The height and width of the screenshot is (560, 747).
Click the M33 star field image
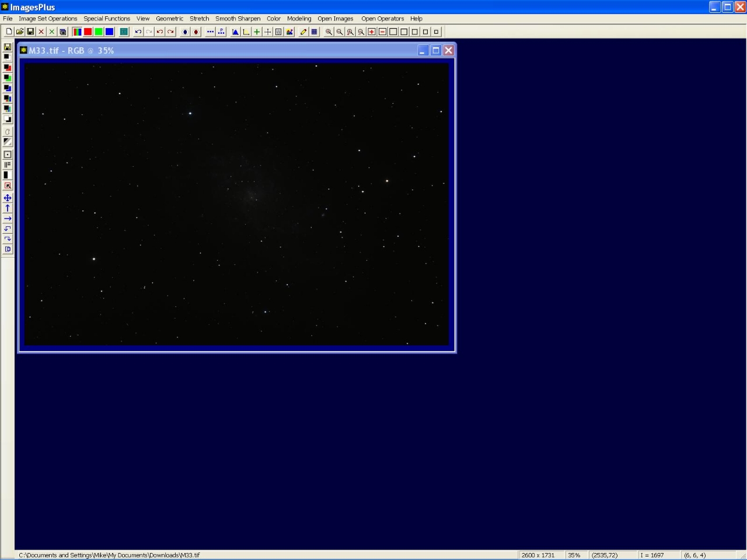coord(236,204)
